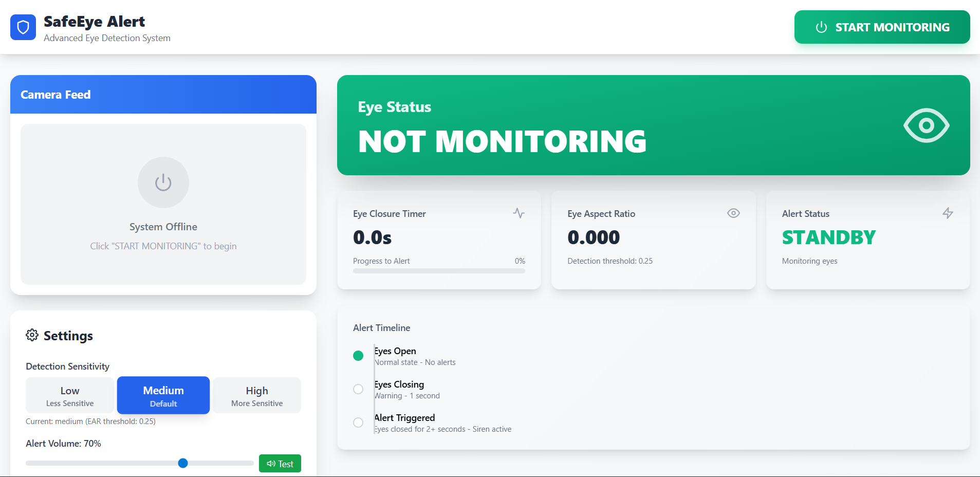The height and width of the screenshot is (477, 980).
Task: Open the Settings gear icon
Action: [32, 335]
